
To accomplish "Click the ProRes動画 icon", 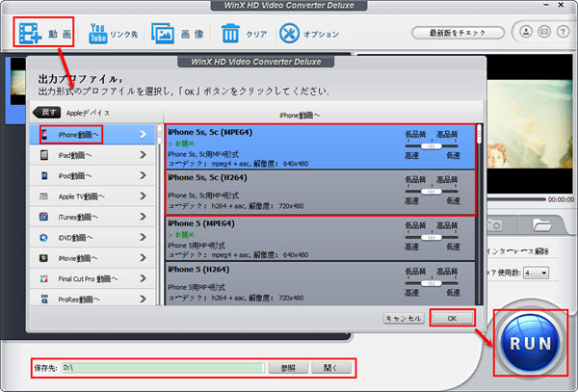I will (44, 300).
